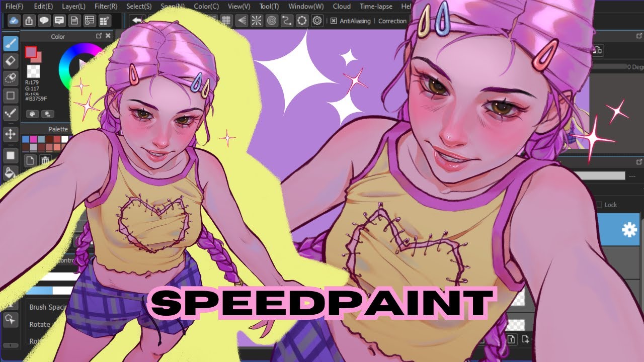Click the document page toolbar icon

pyautogui.click(x=74, y=21)
